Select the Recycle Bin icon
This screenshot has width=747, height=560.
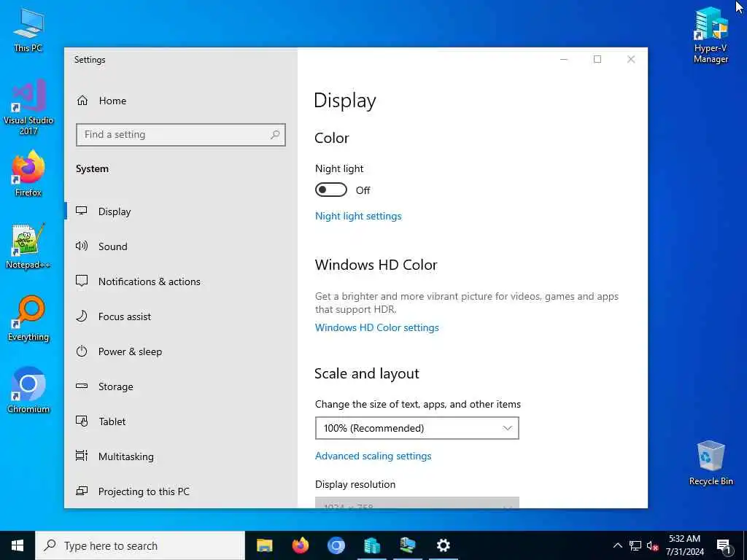(711, 463)
